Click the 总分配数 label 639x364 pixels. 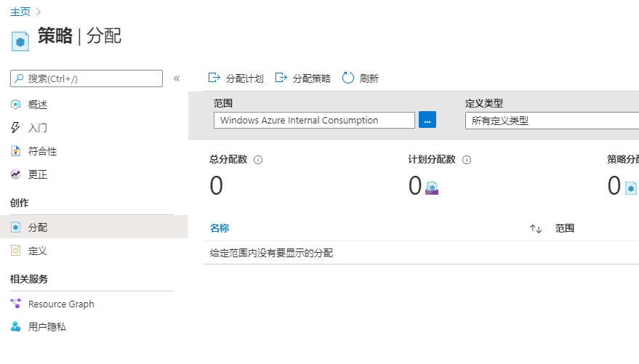point(228,159)
